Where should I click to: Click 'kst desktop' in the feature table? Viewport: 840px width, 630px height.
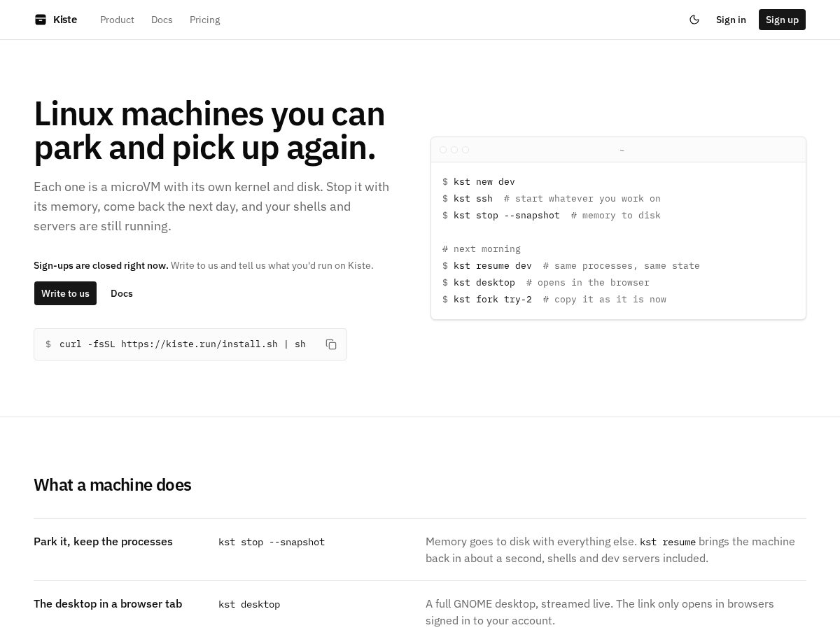click(249, 605)
